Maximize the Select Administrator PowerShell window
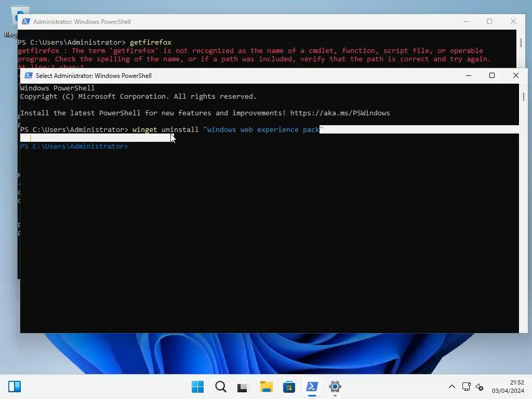The height and width of the screenshot is (399, 532). [492, 75]
